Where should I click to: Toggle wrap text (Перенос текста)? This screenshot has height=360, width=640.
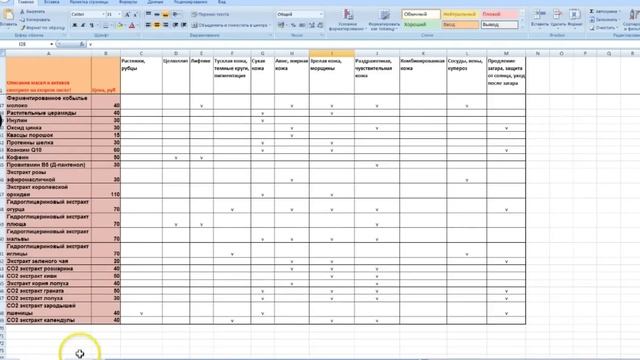(x=210, y=14)
